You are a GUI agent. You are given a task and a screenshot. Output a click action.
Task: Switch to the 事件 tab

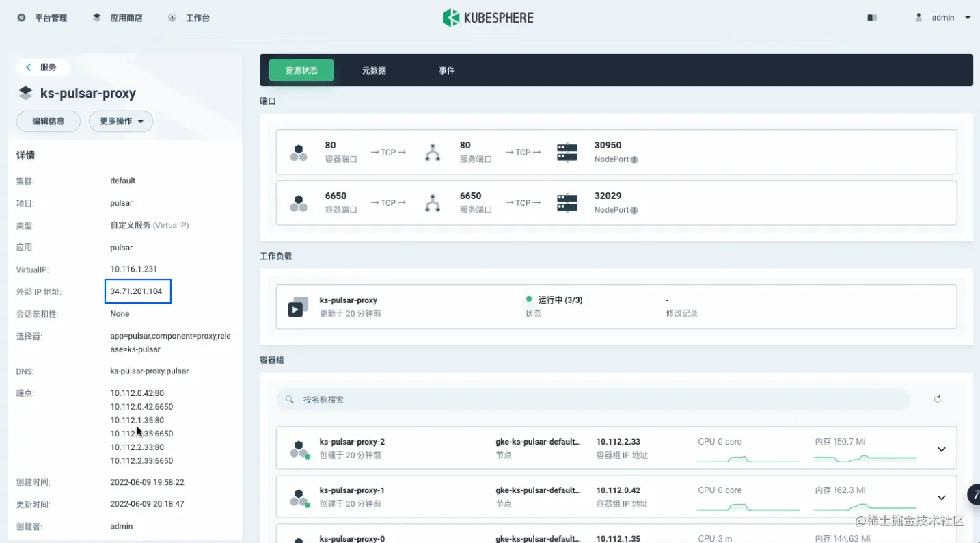pos(447,70)
